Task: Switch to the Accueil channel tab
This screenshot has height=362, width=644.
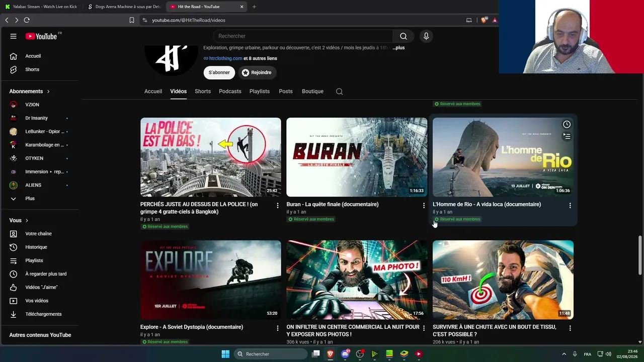Action: (153, 92)
